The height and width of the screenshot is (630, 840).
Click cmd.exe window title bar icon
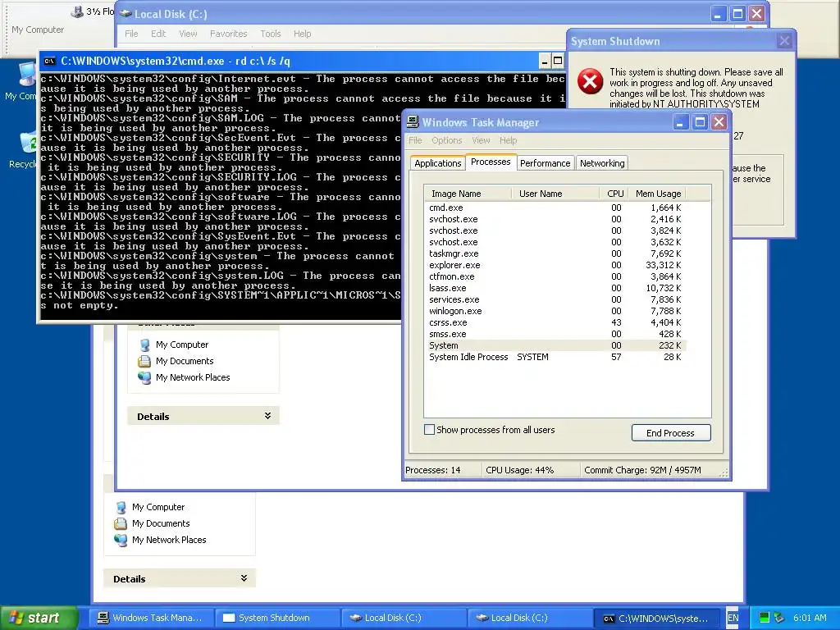tap(49, 61)
